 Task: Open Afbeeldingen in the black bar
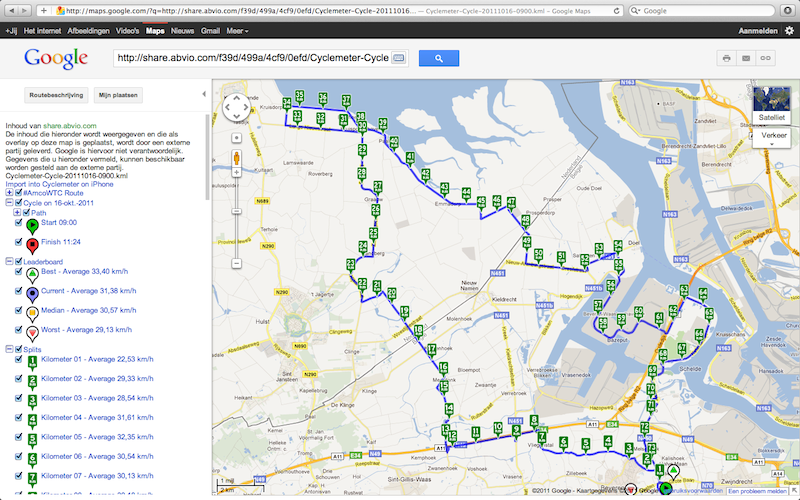click(x=88, y=31)
